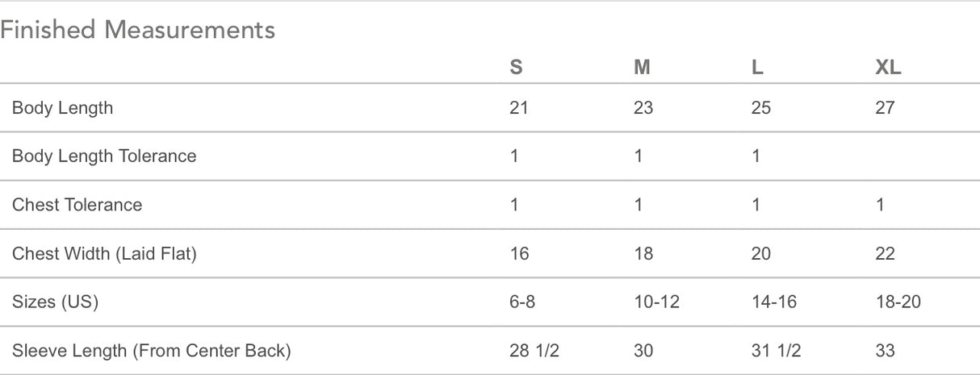The image size is (980, 375).
Task: Click US size range 18-20
Action: click(x=898, y=302)
